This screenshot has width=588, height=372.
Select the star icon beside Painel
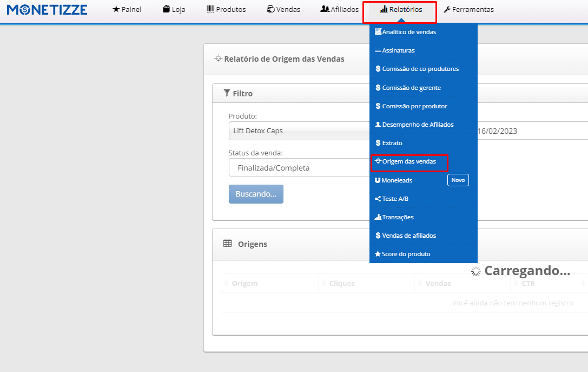[x=114, y=9]
